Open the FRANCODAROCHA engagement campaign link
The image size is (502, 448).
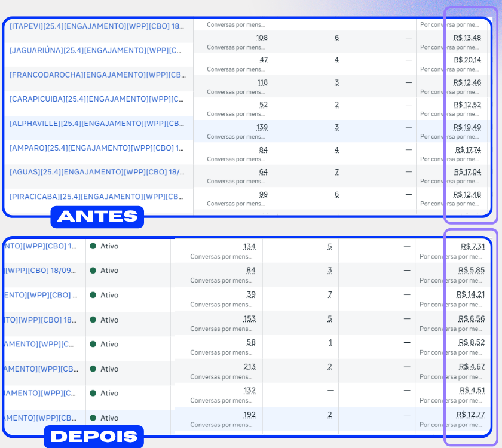pyautogui.click(x=97, y=75)
